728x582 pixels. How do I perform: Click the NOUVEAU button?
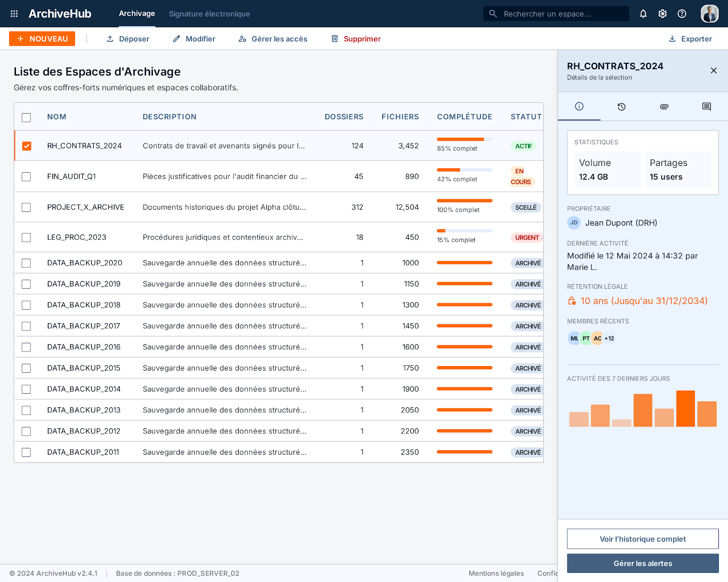pyautogui.click(x=42, y=39)
